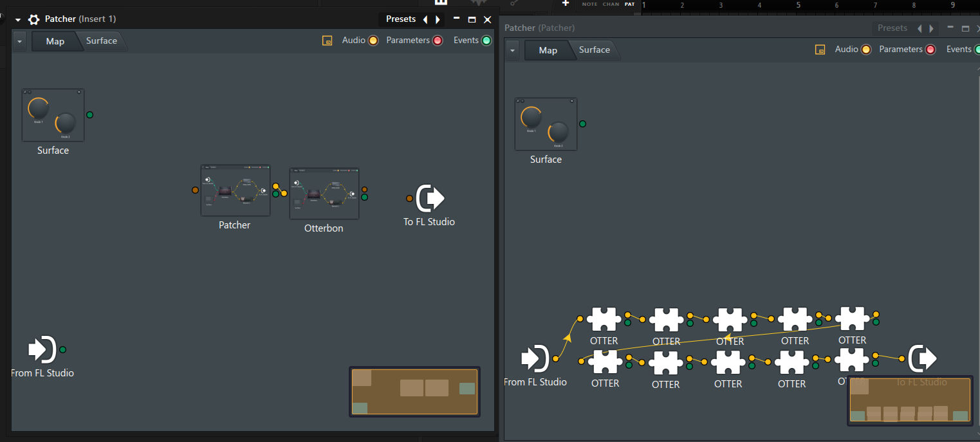Image resolution: width=980 pixels, height=442 pixels.
Task: Open Presets in the Patcher (Insert 1) window
Action: coord(401,19)
